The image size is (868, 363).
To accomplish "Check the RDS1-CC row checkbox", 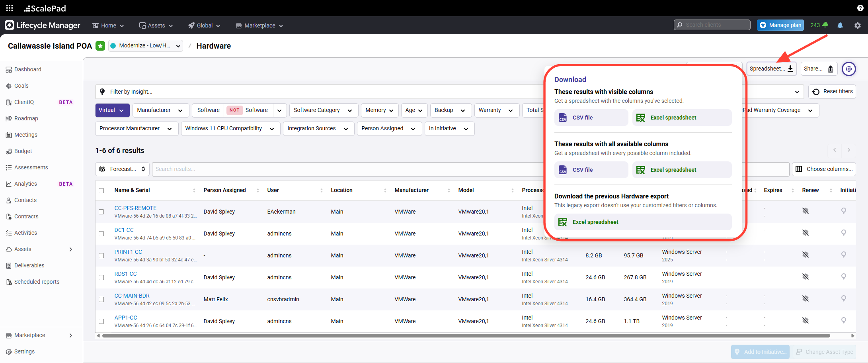I will [101, 277].
